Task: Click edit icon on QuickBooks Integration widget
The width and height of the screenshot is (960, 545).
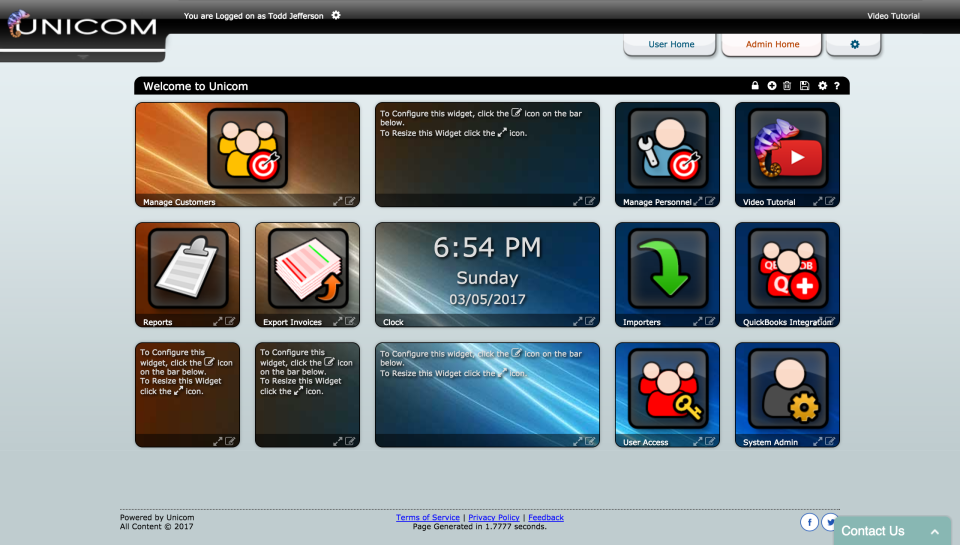Action: coord(830,320)
